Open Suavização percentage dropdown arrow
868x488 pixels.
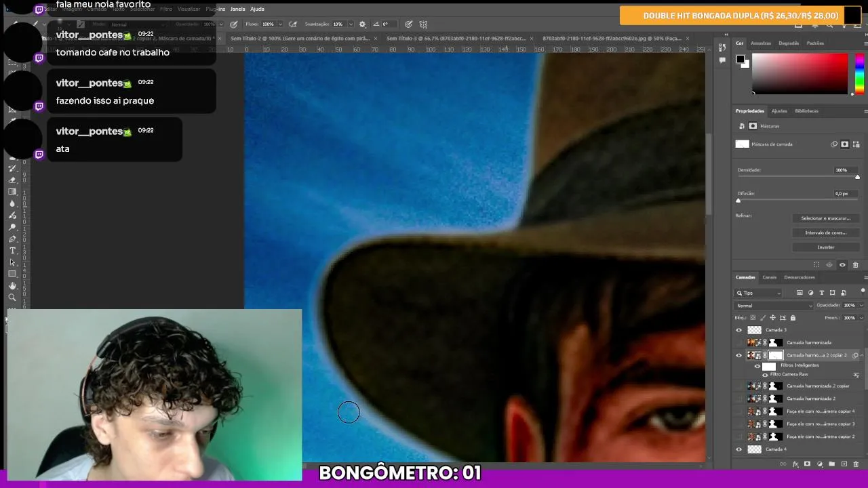(x=351, y=24)
